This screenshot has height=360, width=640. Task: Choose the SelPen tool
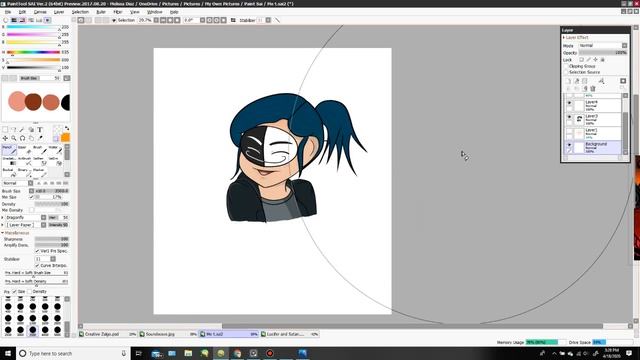tap(40, 161)
